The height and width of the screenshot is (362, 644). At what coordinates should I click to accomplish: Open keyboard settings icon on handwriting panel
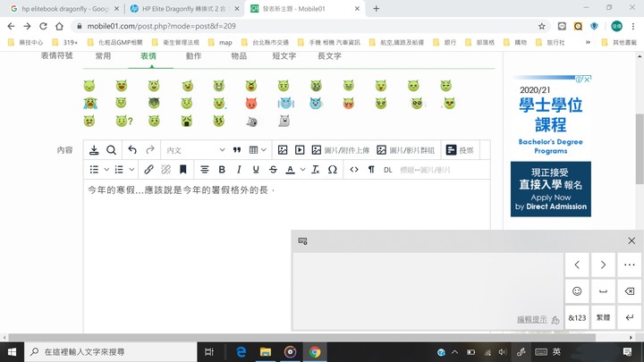tap(302, 241)
